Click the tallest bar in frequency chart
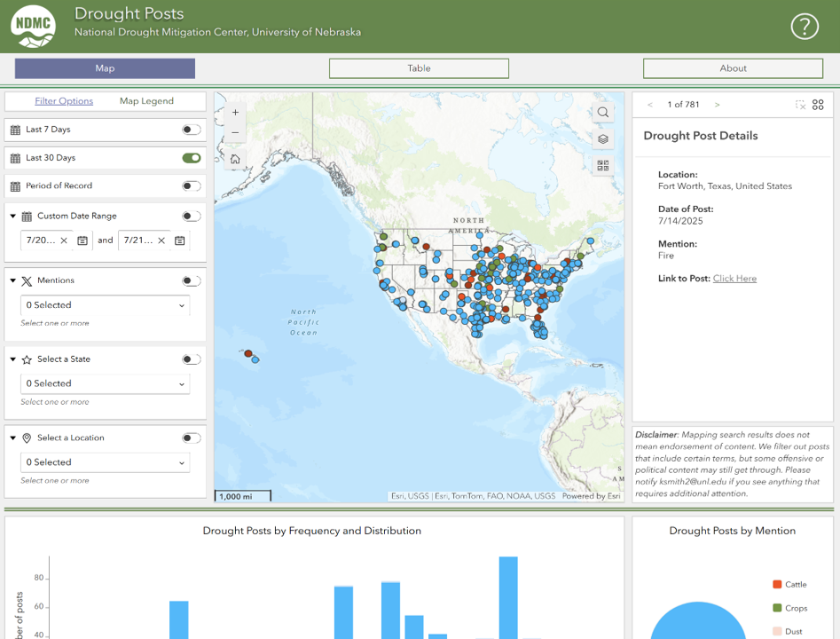840x639 pixels. 508,597
